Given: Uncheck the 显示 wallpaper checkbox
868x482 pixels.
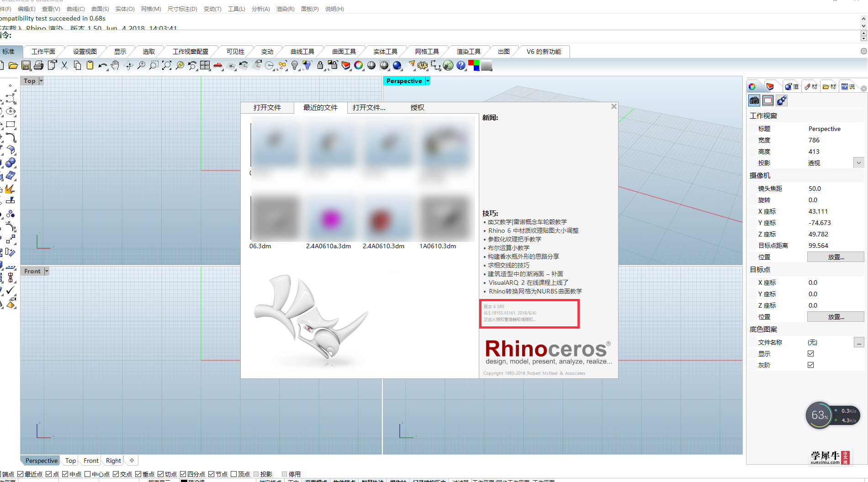Looking at the screenshot, I should [810, 353].
